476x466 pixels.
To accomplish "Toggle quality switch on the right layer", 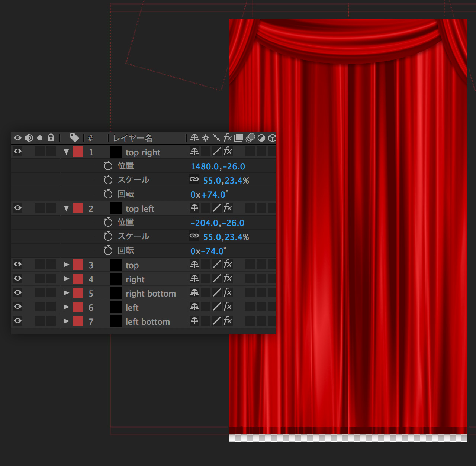I will 216,279.
